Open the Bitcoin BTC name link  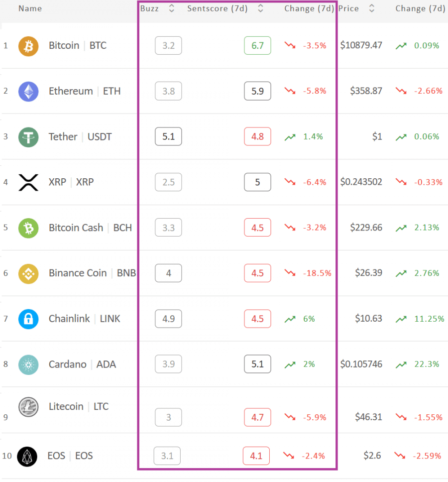[x=78, y=45]
